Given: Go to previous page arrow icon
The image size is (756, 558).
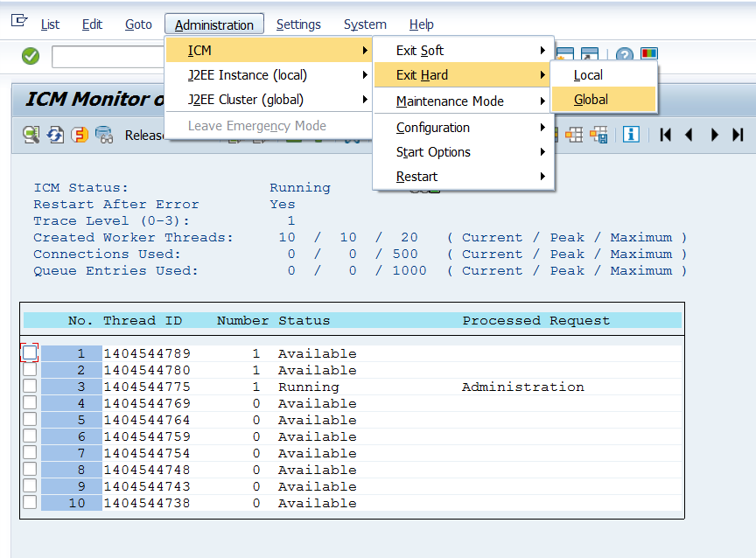Looking at the screenshot, I should click(x=689, y=135).
